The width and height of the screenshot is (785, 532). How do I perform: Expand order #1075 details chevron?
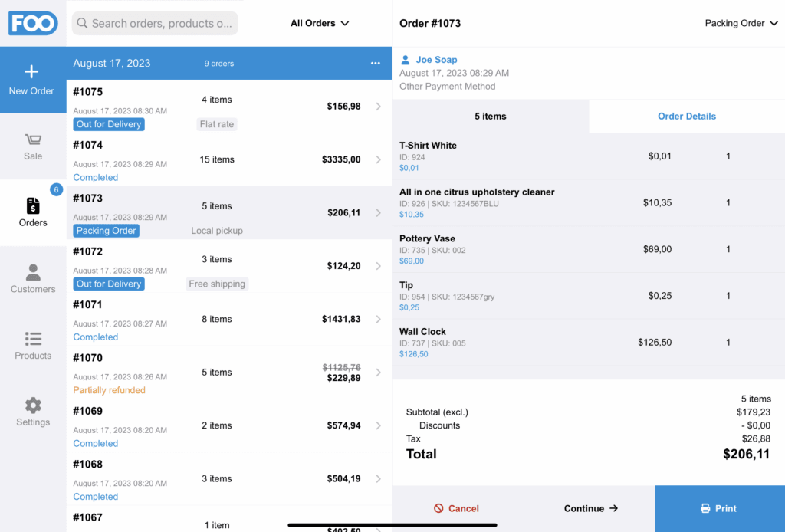point(377,106)
